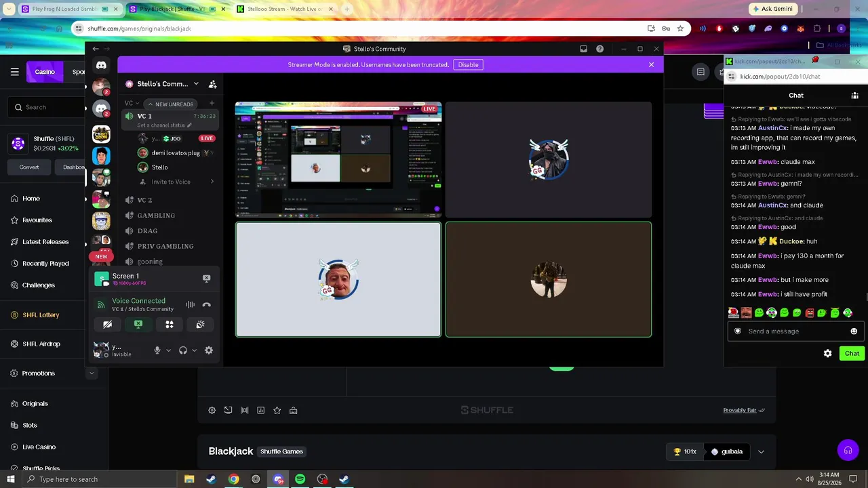Image resolution: width=868 pixels, height=488 pixels.
Task: Open live stats chart icon under game
Action: tap(260, 410)
